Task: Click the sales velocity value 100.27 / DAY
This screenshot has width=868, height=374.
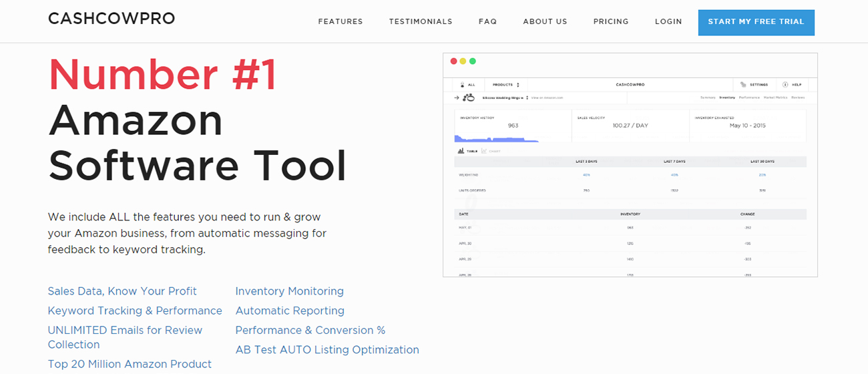Action: 630,126
